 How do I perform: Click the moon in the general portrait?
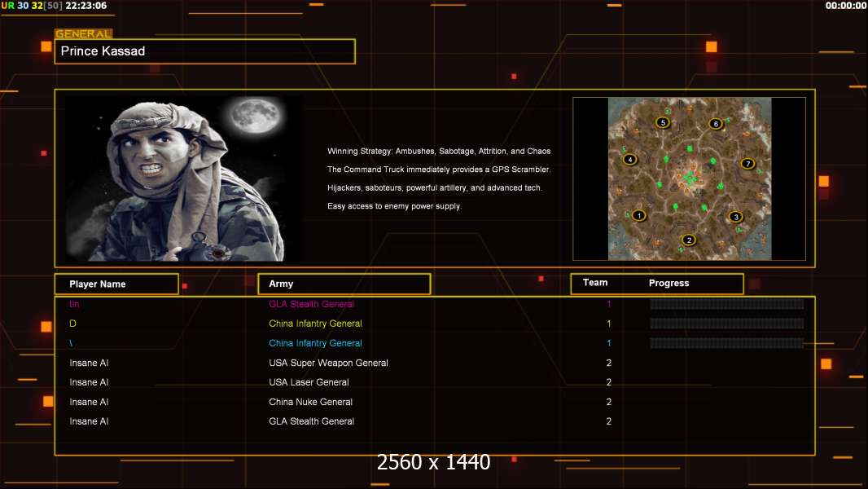click(x=256, y=116)
